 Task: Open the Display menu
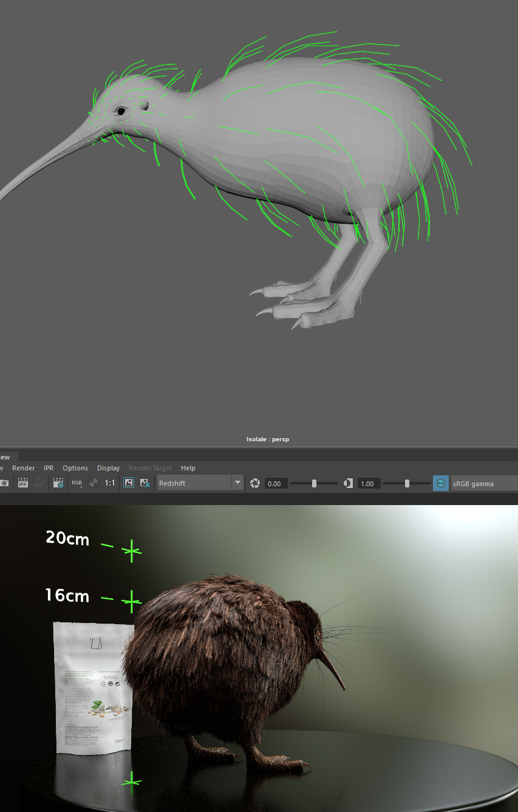coord(109,468)
